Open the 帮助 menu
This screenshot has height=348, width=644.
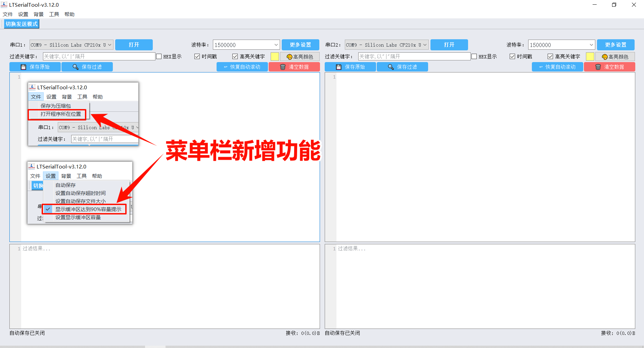click(x=70, y=14)
